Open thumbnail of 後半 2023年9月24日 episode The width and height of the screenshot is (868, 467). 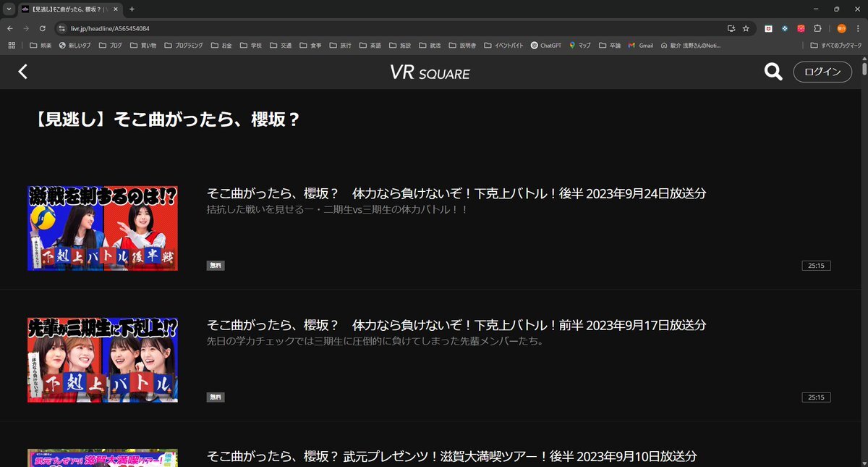pyautogui.click(x=103, y=229)
